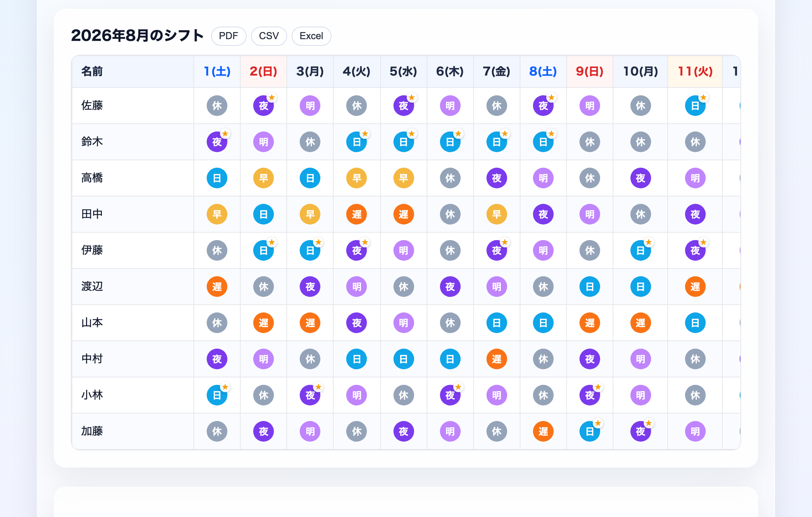The height and width of the screenshot is (517, 812).
Task: Select staff name 渡辺
Action: (92, 287)
